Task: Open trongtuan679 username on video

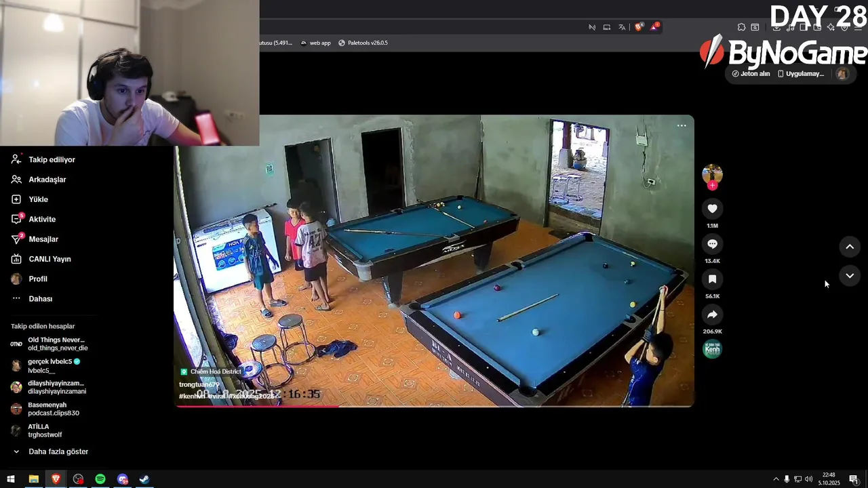Action: click(199, 384)
